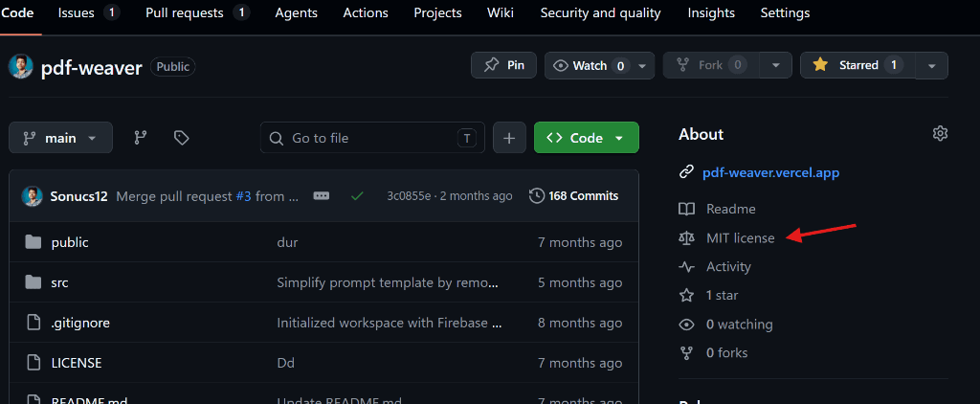Expand the Fork dropdown arrow
Image resolution: width=980 pixels, height=404 pixels.
coord(776,65)
